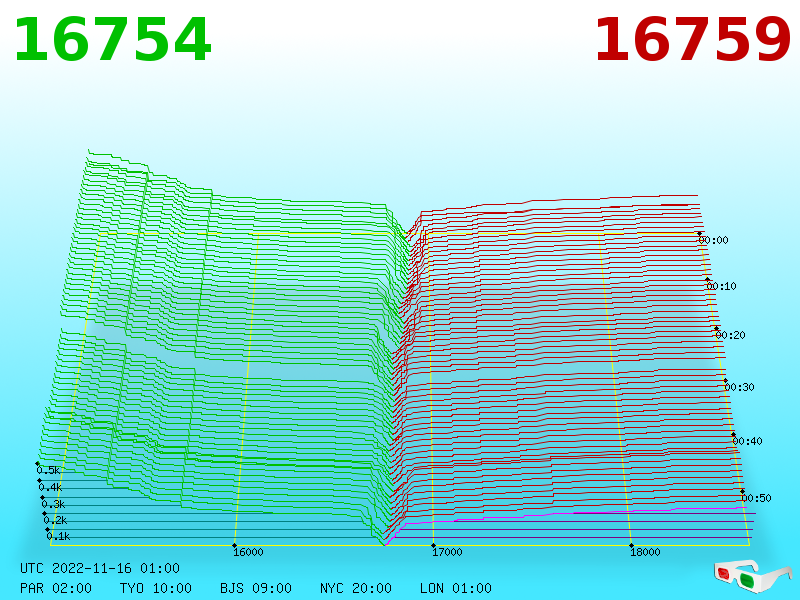The width and height of the screenshot is (800, 600).
Task: Click the 00:30 time axis label
Action: (x=739, y=387)
